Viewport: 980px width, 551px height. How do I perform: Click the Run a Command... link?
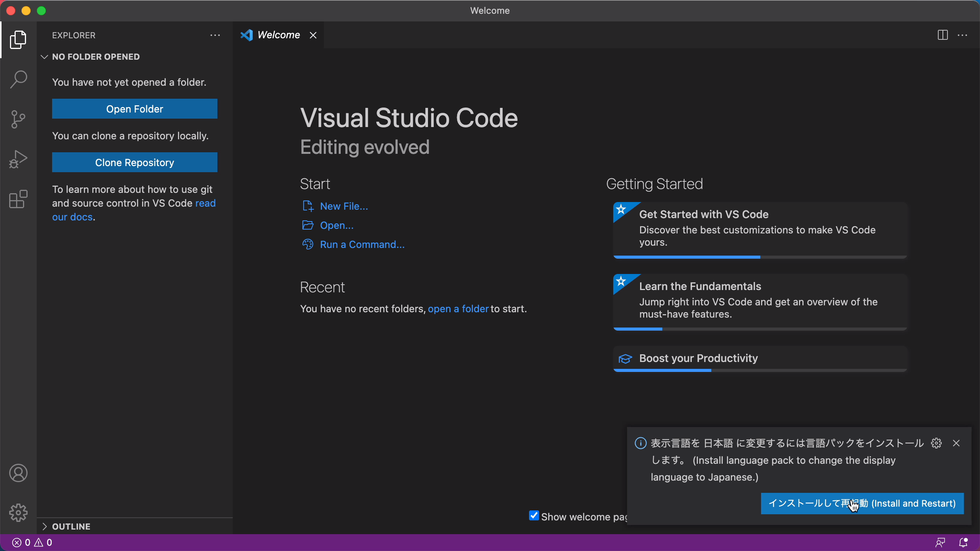click(x=362, y=245)
